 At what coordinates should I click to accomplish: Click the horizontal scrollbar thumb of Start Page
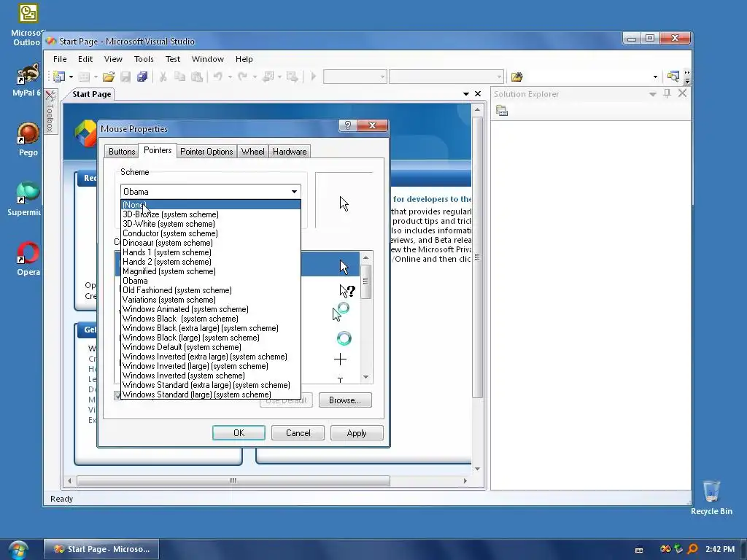[233, 481]
